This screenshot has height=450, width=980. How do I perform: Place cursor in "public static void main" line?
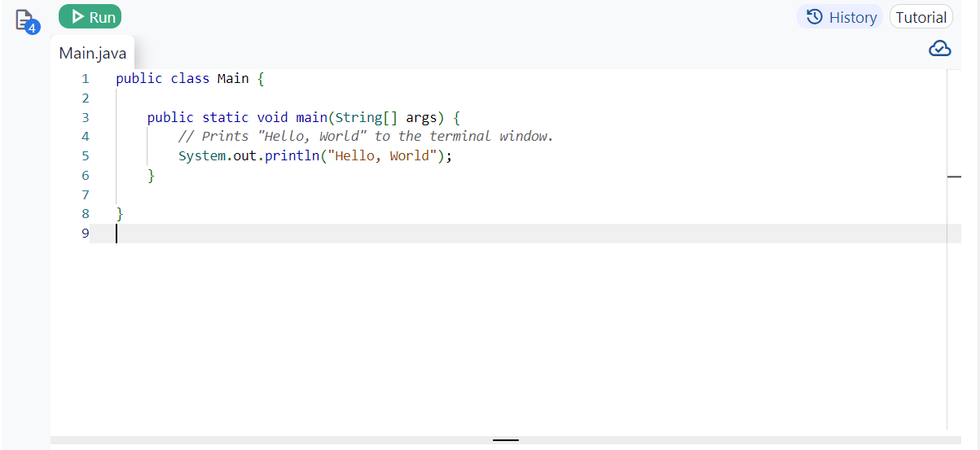click(304, 117)
